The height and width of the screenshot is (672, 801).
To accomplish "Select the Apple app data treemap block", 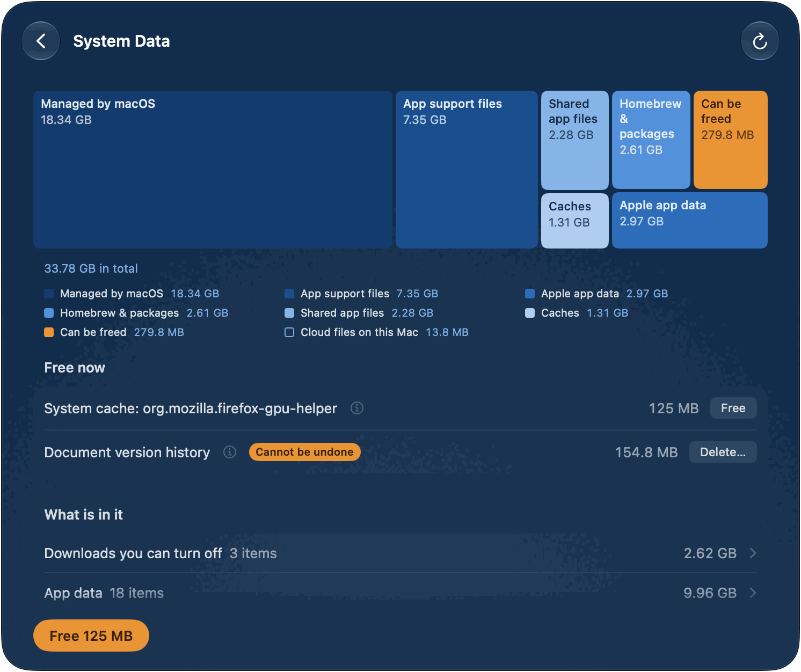I will [x=690, y=221].
